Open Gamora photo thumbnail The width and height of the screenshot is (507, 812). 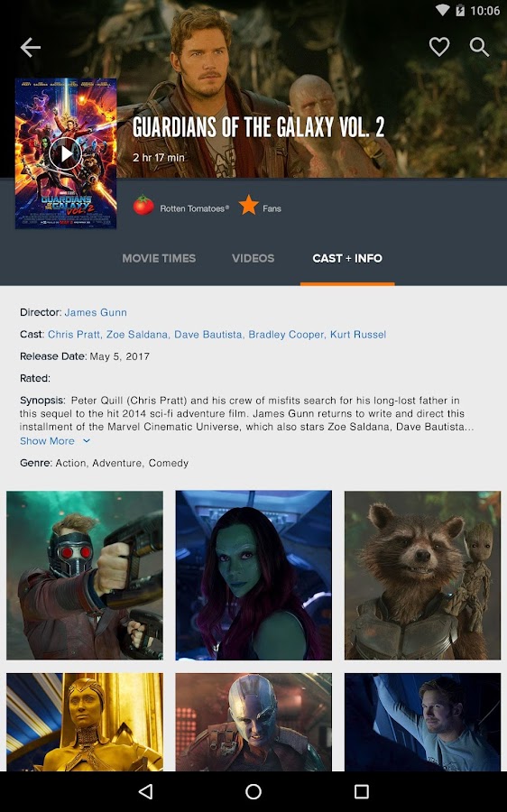253,576
